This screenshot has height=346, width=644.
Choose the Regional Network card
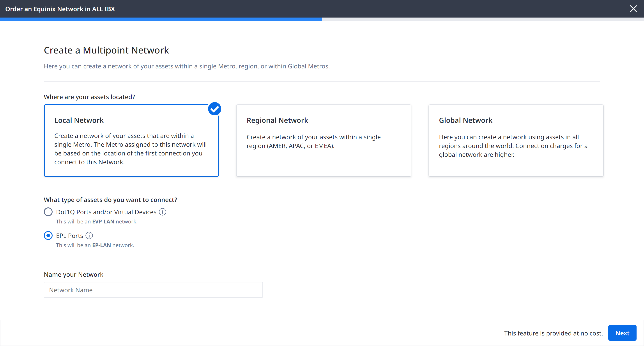(x=324, y=140)
